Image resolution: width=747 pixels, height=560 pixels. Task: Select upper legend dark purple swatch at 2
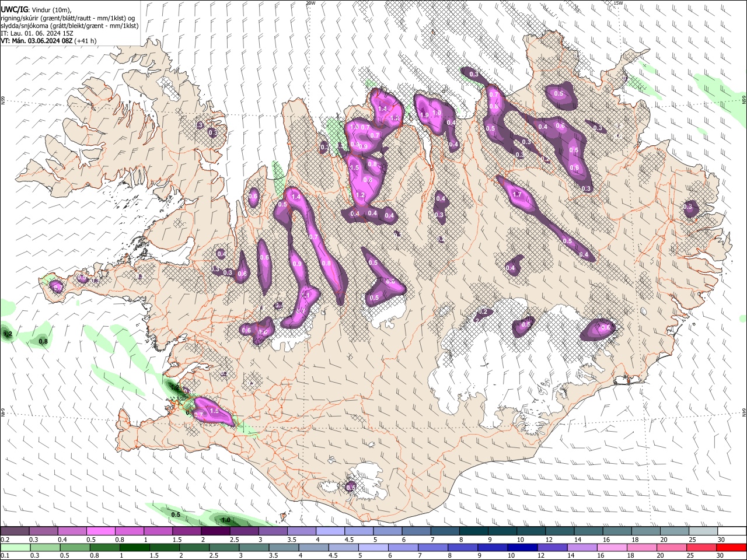tap(215, 531)
